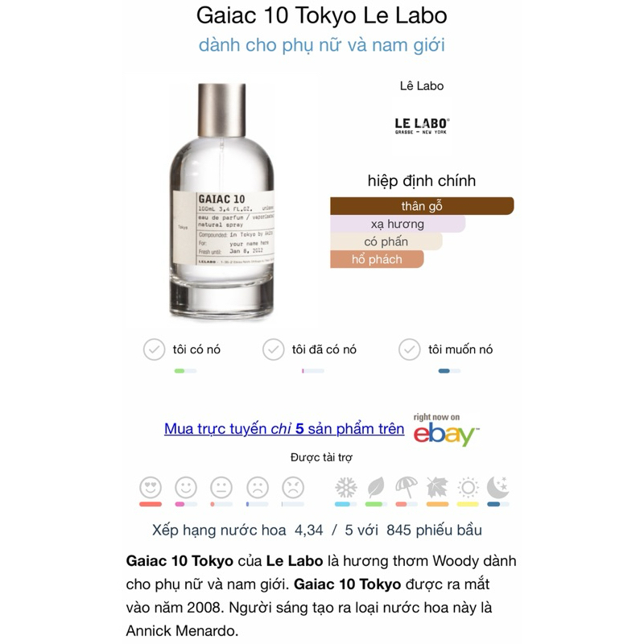
Task: Choose the neutral face rating icon
Action: coord(221,488)
